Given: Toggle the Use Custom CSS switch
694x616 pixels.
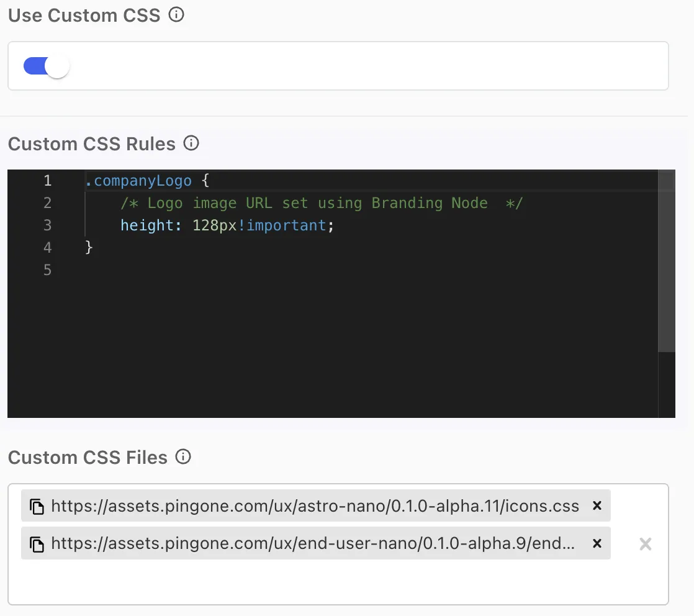Looking at the screenshot, I should click(47, 66).
